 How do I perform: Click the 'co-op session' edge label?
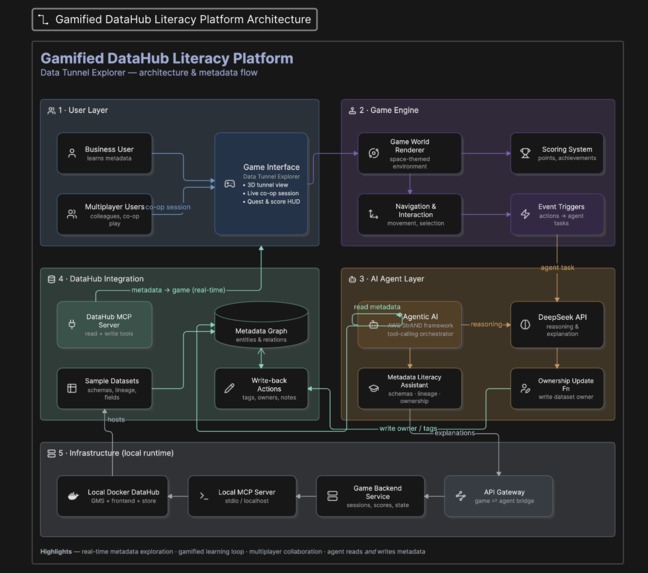[168, 207]
